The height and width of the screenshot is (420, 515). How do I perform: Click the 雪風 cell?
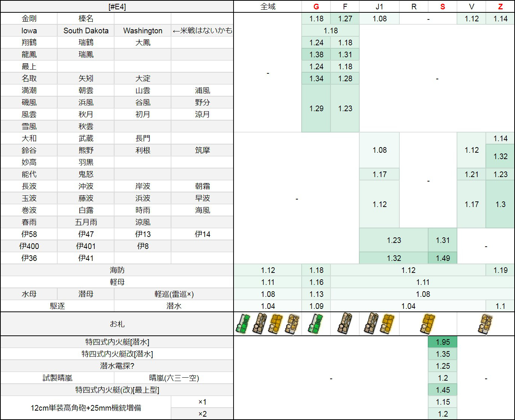(x=29, y=127)
